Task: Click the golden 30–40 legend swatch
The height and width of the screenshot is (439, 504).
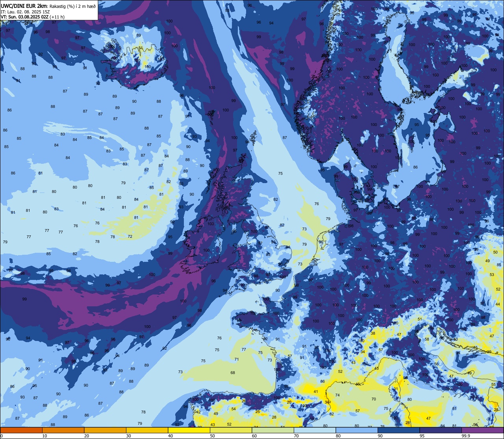Action: [147, 430]
